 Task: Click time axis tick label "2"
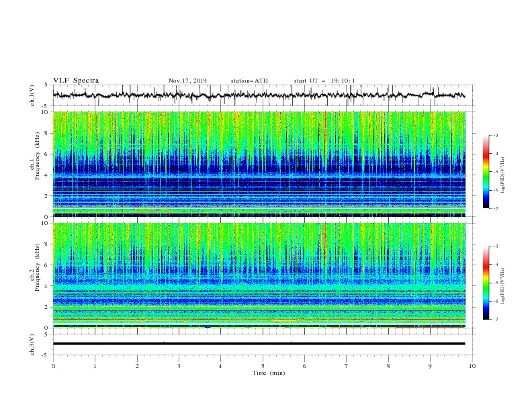137,366
